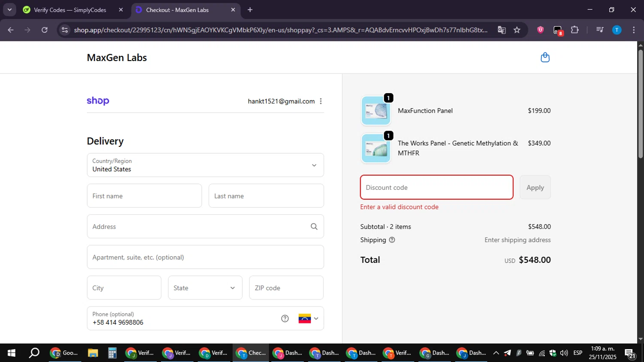Focus the Discount code field
644x362 pixels.
[437, 187]
